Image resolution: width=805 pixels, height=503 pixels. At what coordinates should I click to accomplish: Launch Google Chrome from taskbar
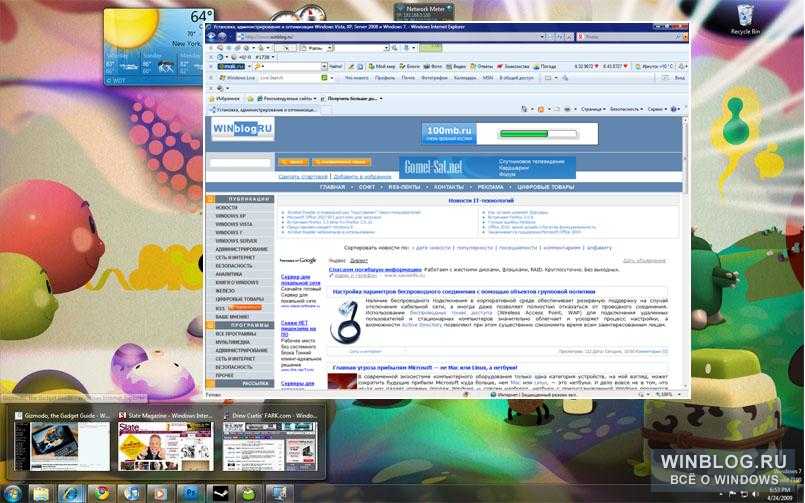pos(102,494)
